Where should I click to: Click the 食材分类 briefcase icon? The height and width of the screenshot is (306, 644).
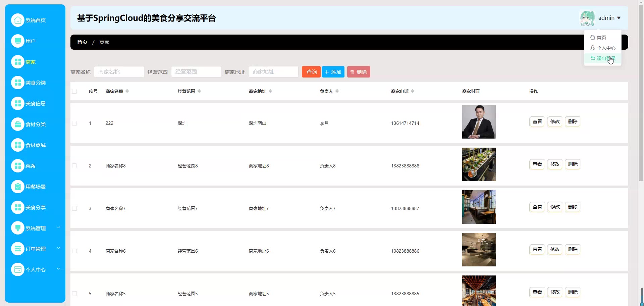pyautogui.click(x=18, y=124)
